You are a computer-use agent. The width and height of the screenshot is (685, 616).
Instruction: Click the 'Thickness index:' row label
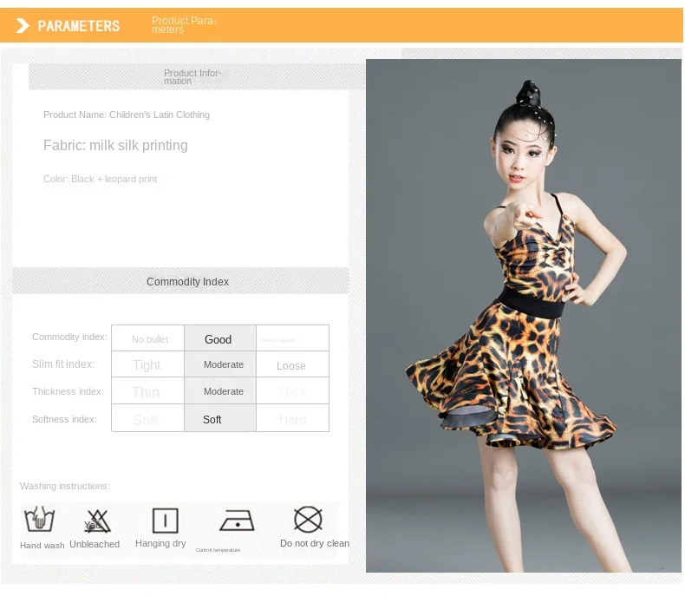point(68,391)
